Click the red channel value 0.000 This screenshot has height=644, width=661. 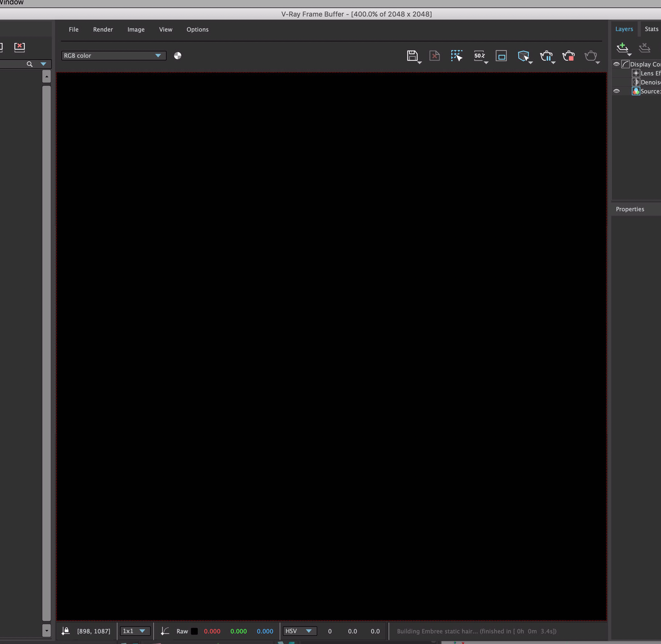212,631
